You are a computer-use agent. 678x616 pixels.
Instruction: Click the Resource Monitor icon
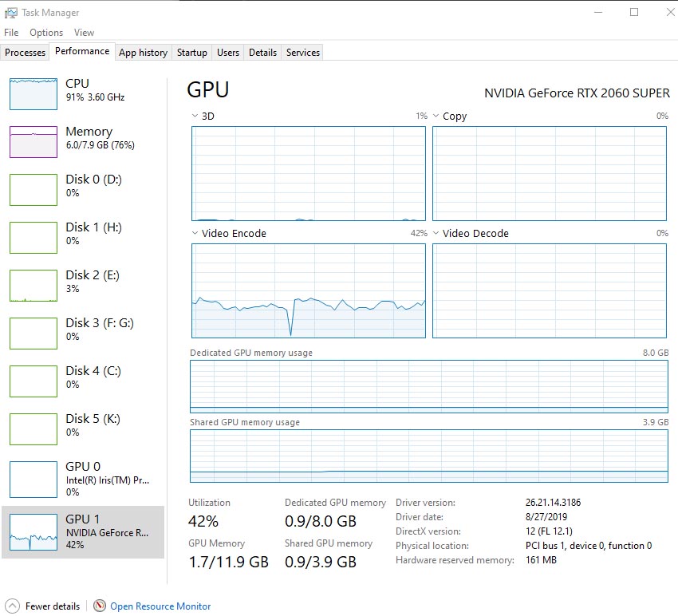tap(100, 606)
